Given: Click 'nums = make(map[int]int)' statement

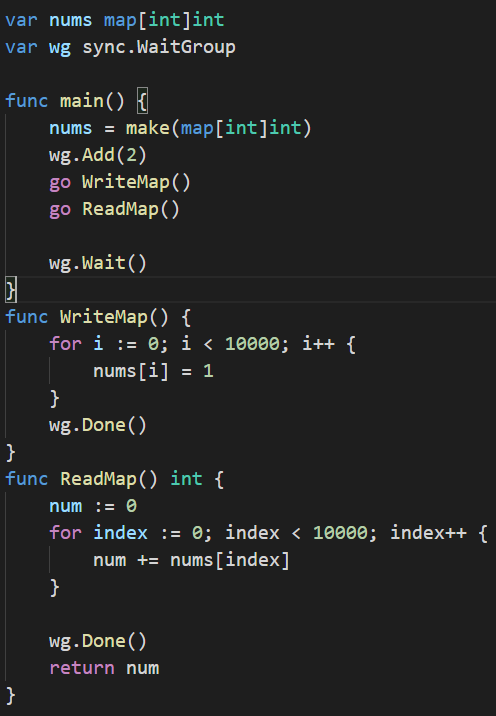Looking at the screenshot, I should pyautogui.click(x=180, y=128).
